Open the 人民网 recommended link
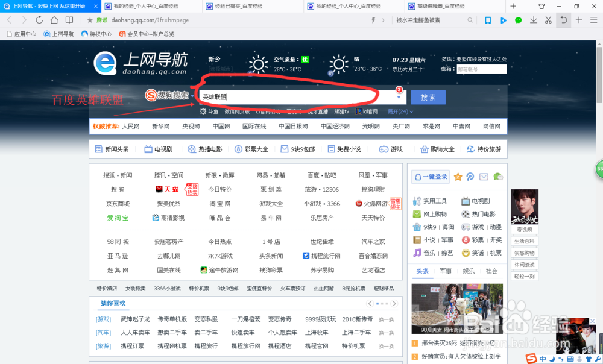 coord(131,126)
